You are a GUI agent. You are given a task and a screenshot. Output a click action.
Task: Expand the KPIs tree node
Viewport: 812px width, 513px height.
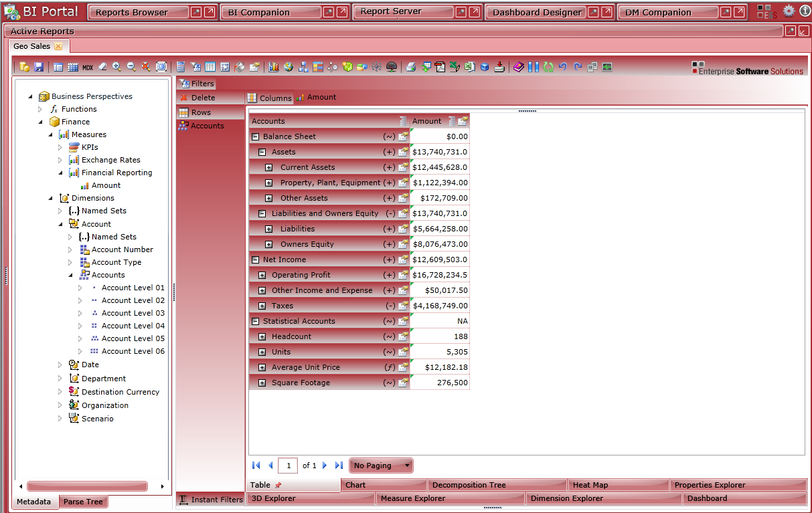(x=60, y=147)
